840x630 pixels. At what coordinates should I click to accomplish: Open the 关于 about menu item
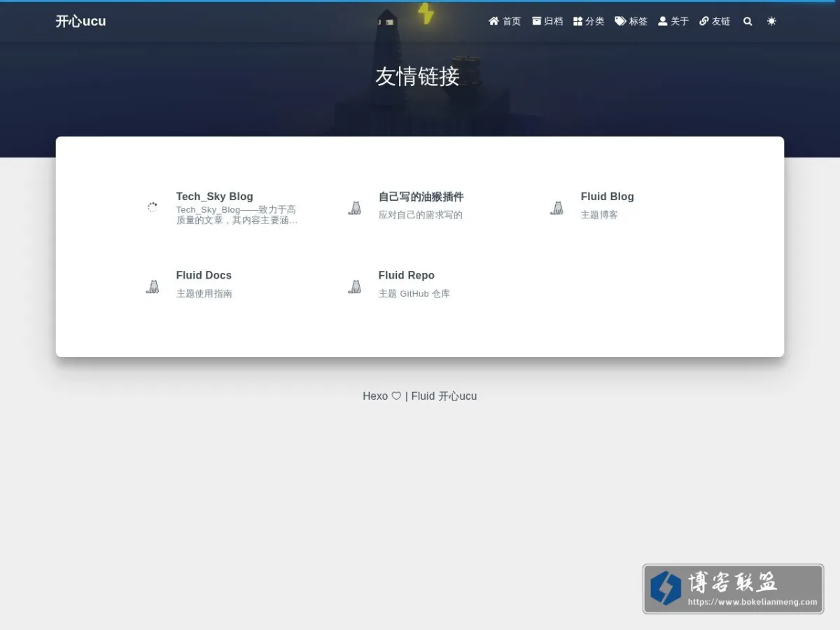tap(673, 22)
